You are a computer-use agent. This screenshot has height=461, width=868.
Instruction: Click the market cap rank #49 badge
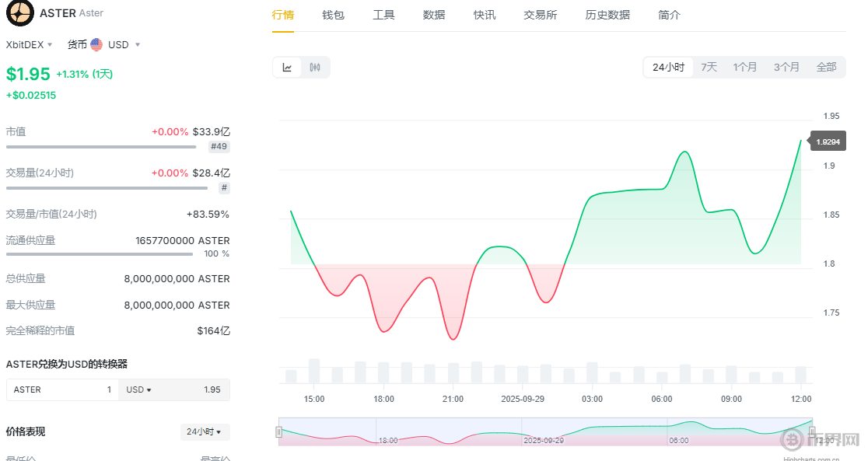(x=219, y=146)
